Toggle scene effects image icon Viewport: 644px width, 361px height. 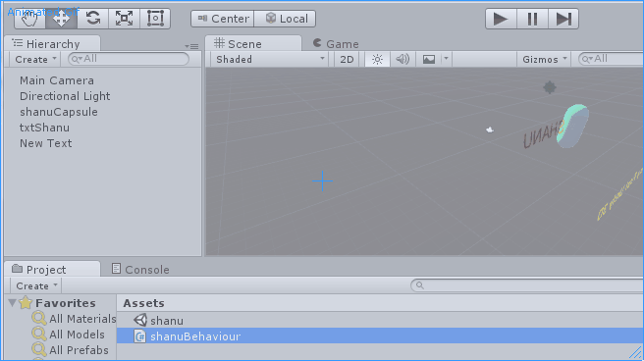click(429, 59)
